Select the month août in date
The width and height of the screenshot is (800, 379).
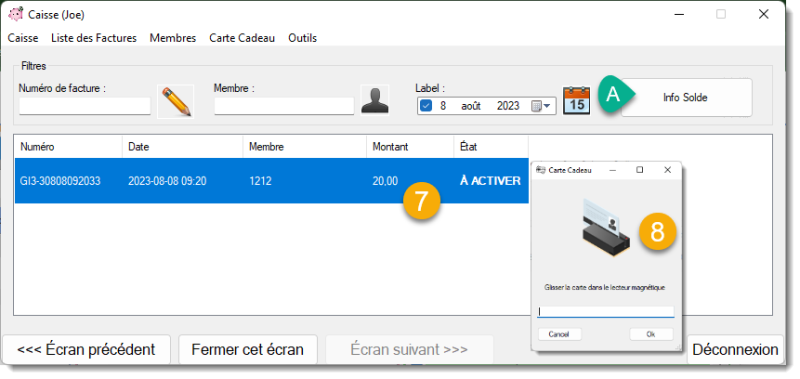pyautogui.click(x=471, y=106)
